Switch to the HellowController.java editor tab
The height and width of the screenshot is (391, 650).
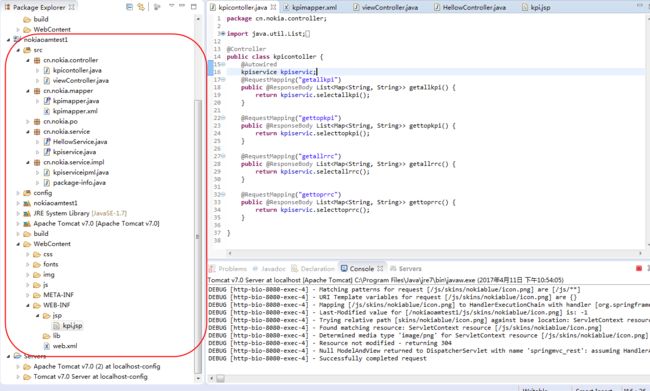tap(470, 7)
